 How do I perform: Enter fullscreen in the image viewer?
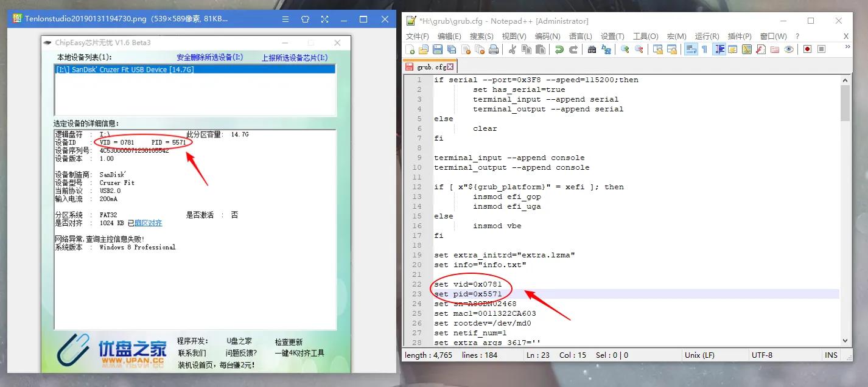[325, 19]
